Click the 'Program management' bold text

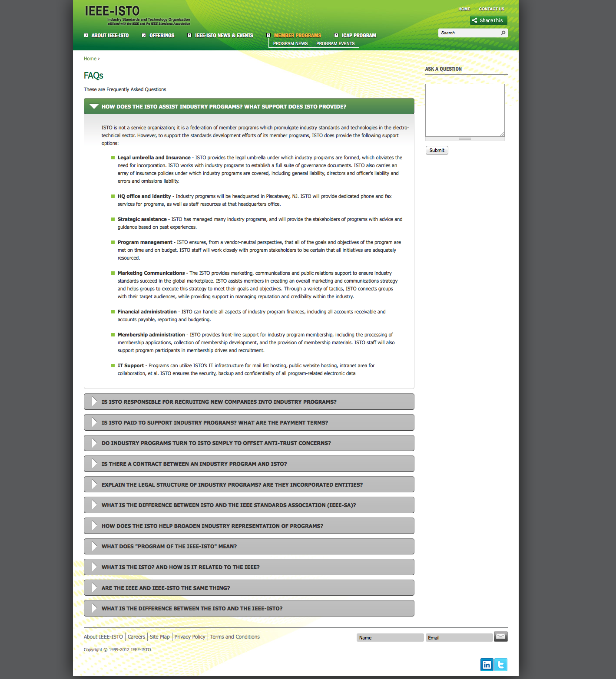(145, 242)
